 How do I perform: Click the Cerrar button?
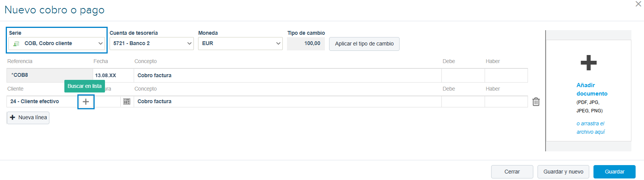tap(512, 172)
